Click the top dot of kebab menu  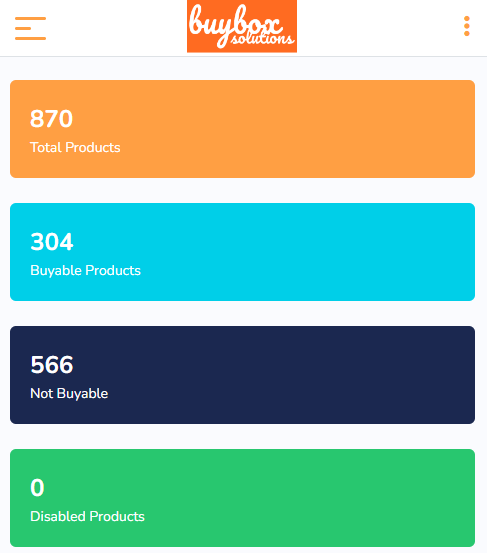point(467,18)
